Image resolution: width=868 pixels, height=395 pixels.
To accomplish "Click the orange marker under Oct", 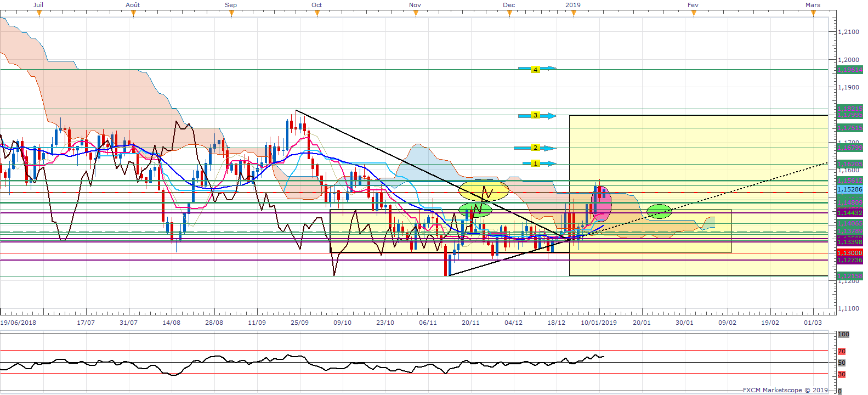I will click(x=317, y=14).
